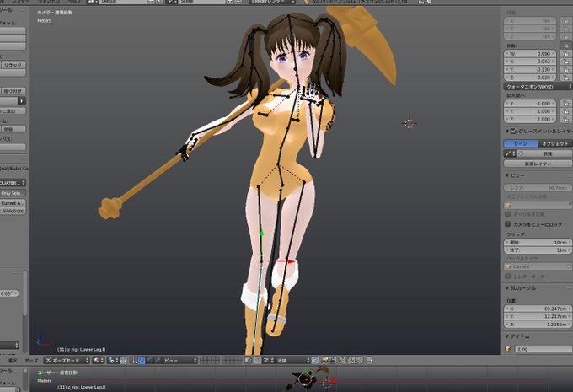Click the clip Start 10cm field
The width and height of the screenshot is (573, 392).
pyautogui.click(x=538, y=243)
